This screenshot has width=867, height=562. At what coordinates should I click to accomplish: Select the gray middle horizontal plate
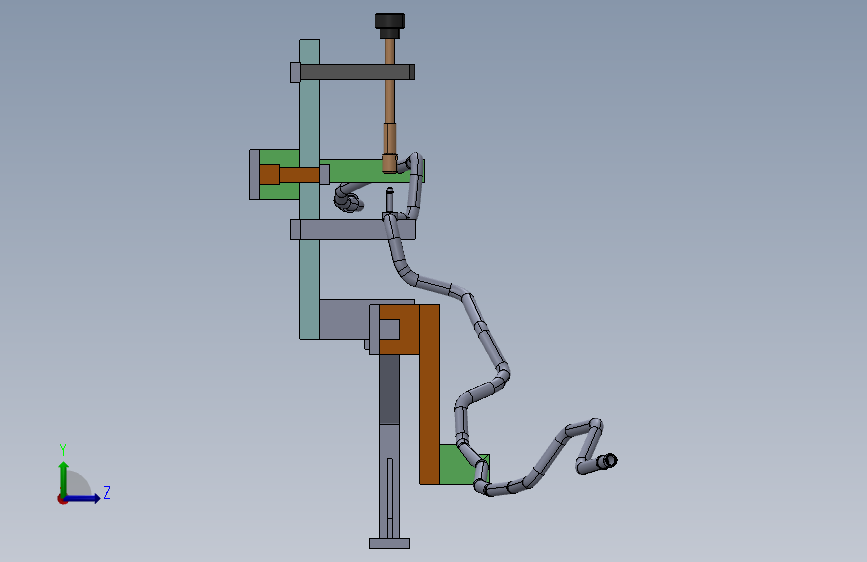pyautogui.click(x=354, y=229)
